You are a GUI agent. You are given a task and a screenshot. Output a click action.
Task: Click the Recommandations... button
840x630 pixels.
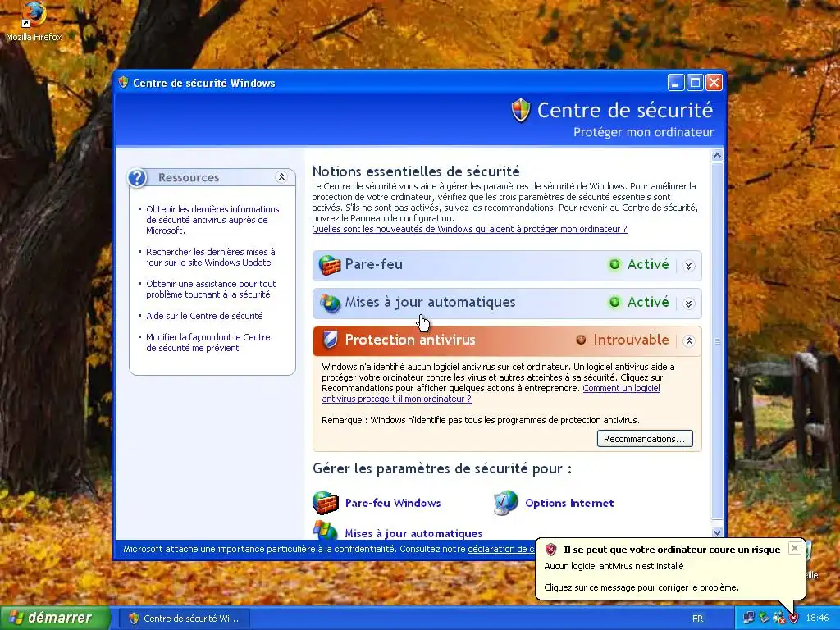point(645,439)
